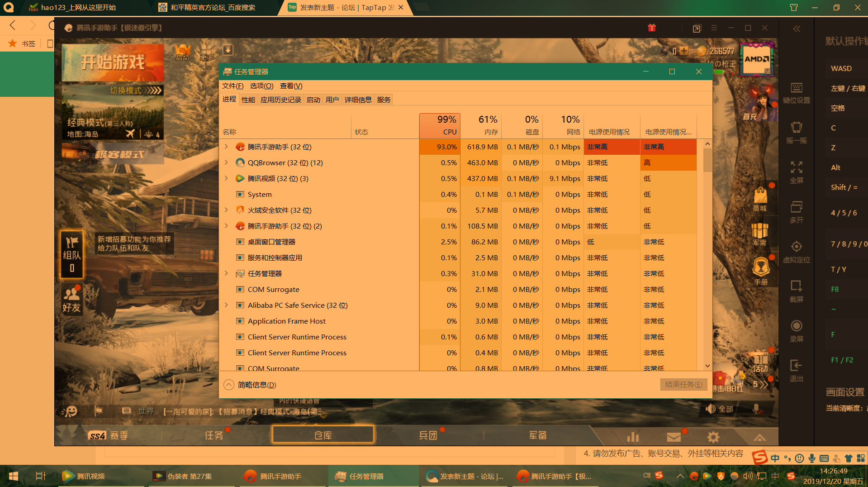Switch to the 启动 tab
Image resolution: width=868 pixels, height=487 pixels.
tap(313, 100)
